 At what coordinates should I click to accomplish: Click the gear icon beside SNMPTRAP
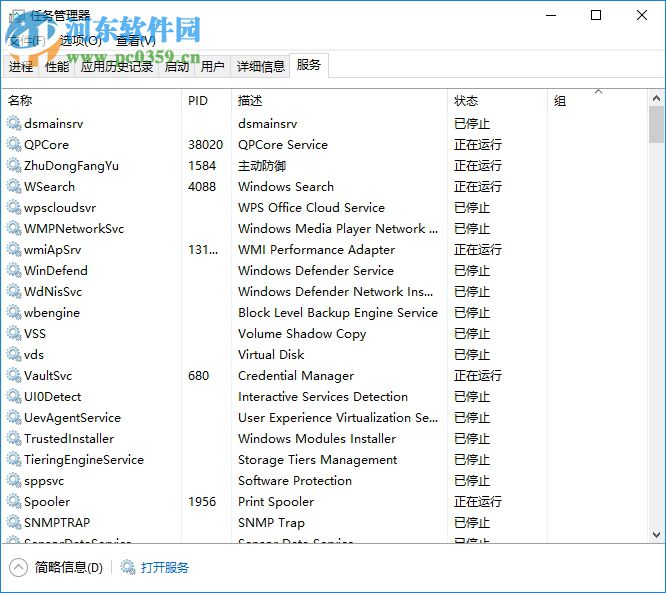[x=14, y=523]
